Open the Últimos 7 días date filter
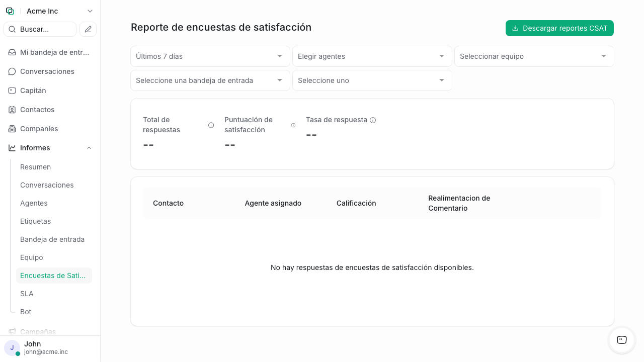This screenshot has height=362, width=644. (x=210, y=56)
